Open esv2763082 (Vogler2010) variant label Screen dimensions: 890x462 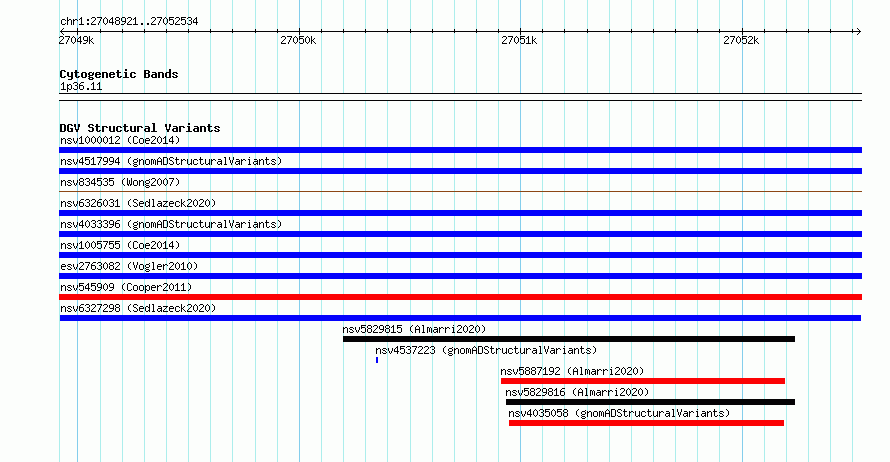coord(129,266)
